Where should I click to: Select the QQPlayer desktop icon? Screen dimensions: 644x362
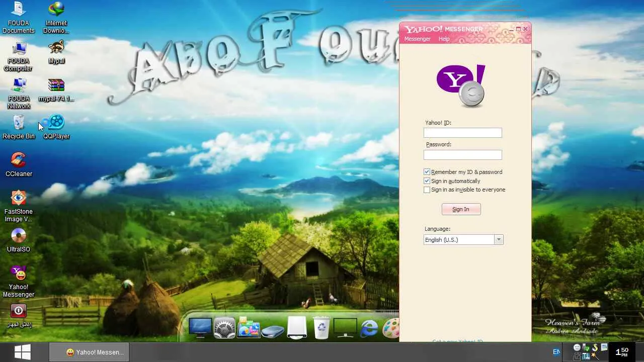pyautogui.click(x=56, y=128)
